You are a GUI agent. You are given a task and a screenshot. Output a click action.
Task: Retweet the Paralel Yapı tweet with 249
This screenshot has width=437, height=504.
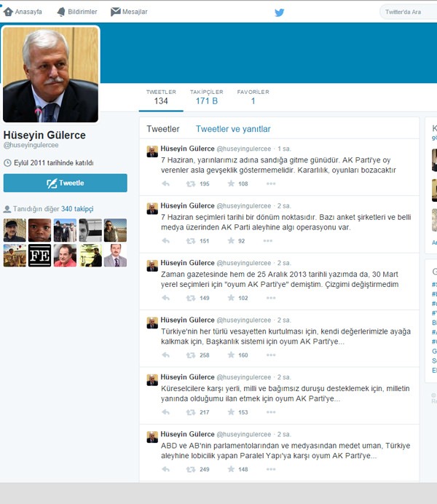click(191, 469)
